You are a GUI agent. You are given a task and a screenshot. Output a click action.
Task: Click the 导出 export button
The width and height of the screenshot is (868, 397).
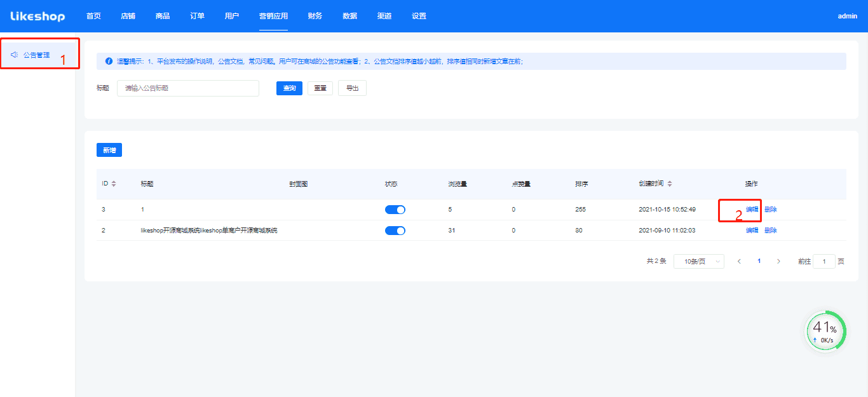[x=352, y=88]
